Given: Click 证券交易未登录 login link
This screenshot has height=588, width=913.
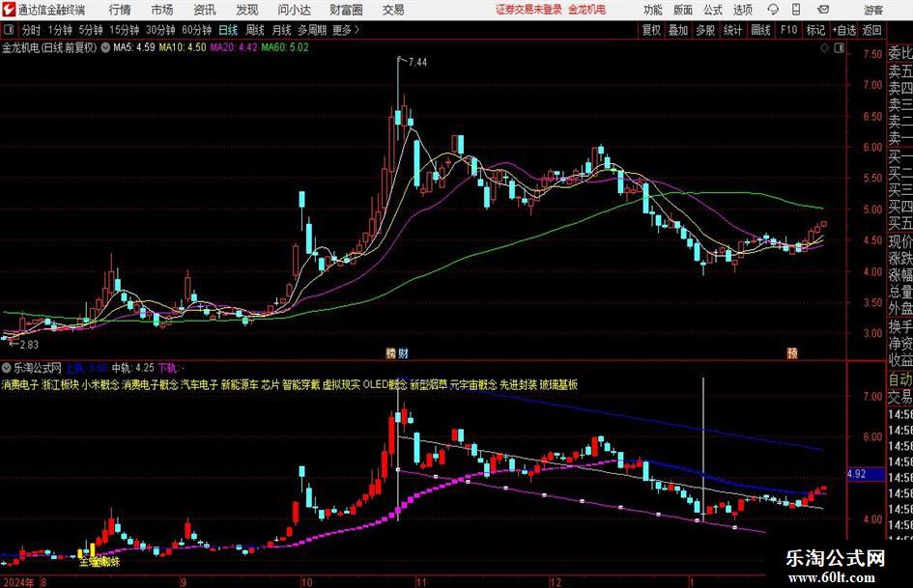Looking at the screenshot, I should (528, 10).
